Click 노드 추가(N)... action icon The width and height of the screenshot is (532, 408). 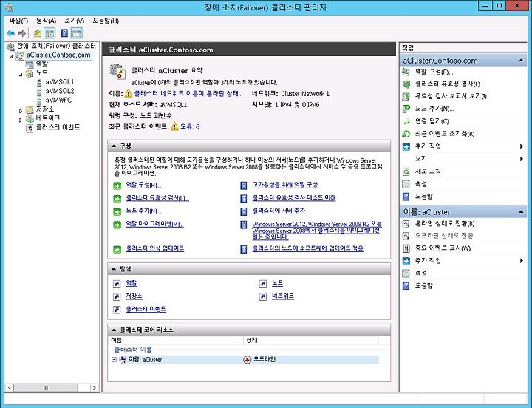[x=406, y=109]
